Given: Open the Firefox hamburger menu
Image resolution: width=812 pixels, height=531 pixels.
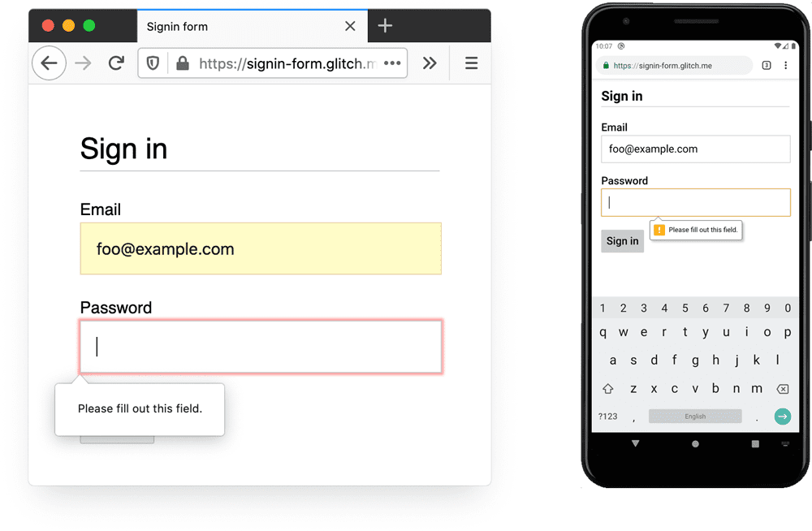Looking at the screenshot, I should tap(471, 63).
